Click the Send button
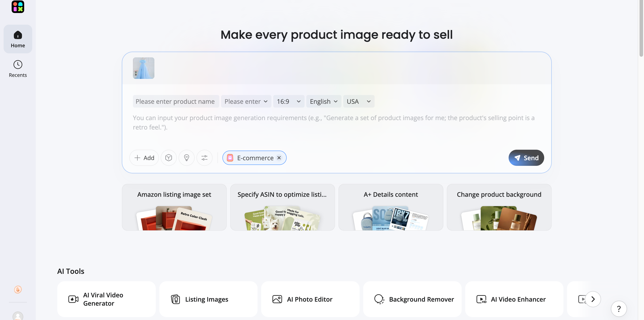The width and height of the screenshot is (644, 320). coord(526,158)
